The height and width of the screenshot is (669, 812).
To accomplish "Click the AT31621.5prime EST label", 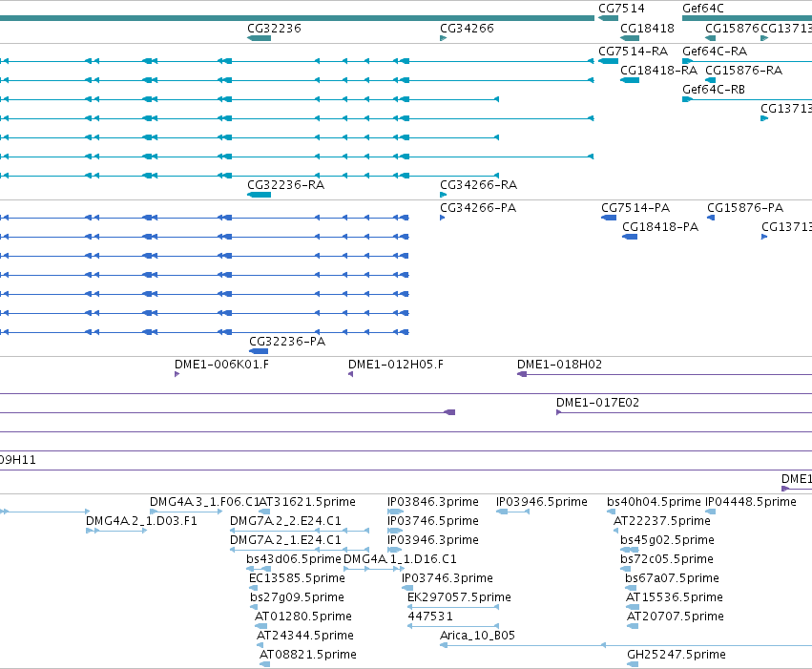I will [x=307, y=502].
